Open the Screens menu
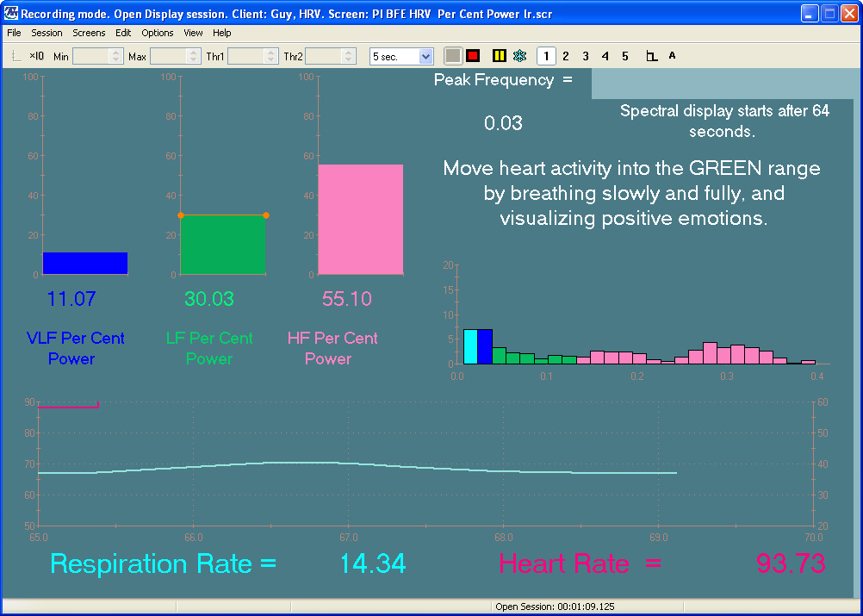This screenshot has height=616, width=863. (89, 33)
